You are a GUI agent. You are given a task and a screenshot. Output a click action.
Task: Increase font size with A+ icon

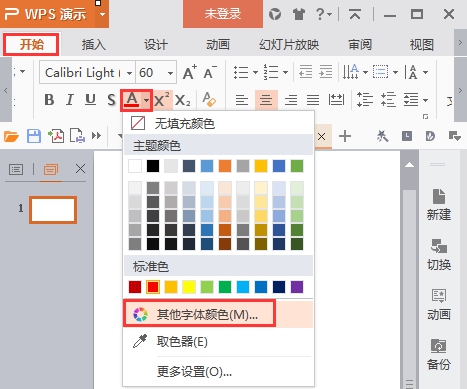[x=190, y=72]
